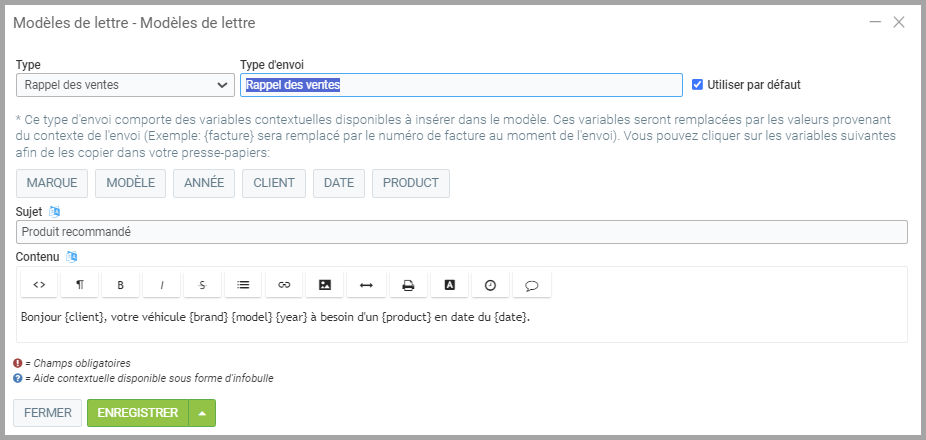Apply strikethrough formatting

(x=203, y=285)
